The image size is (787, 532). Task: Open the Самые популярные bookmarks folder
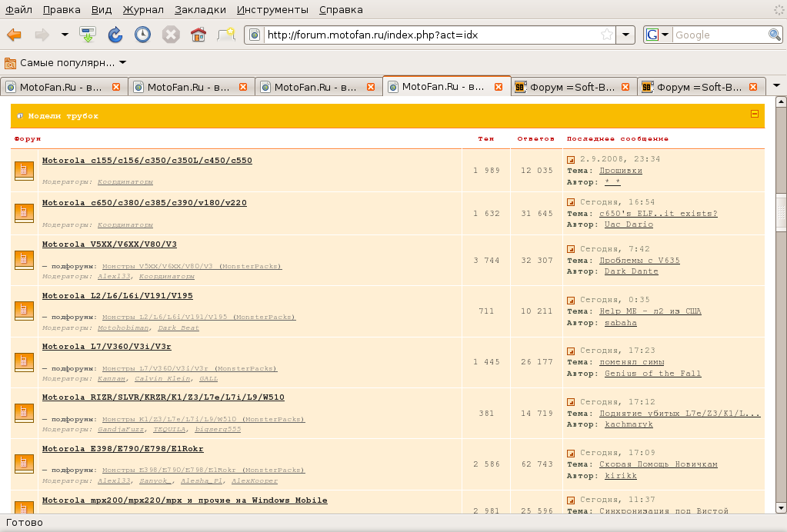point(65,63)
